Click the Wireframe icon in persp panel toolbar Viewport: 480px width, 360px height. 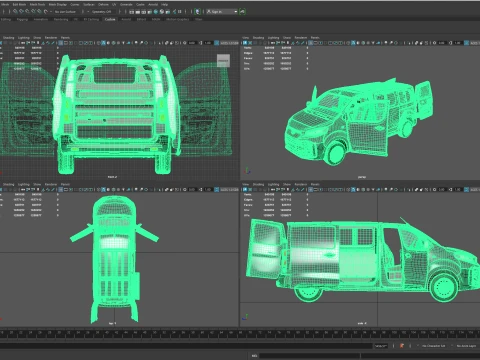pyautogui.click(x=348, y=43)
